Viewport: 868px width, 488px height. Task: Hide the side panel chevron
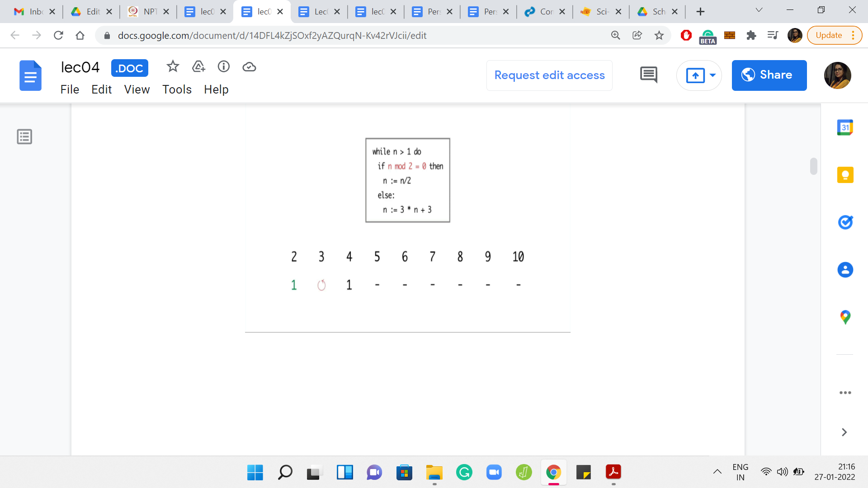click(844, 432)
